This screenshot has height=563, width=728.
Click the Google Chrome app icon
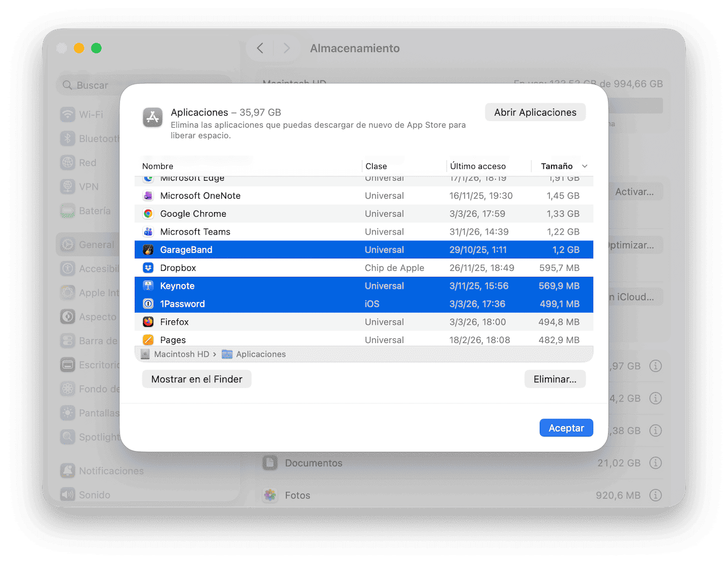[148, 214]
